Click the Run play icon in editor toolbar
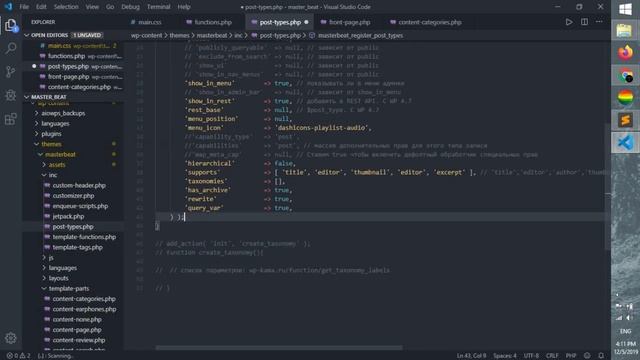The image size is (640, 360). pos(569,22)
